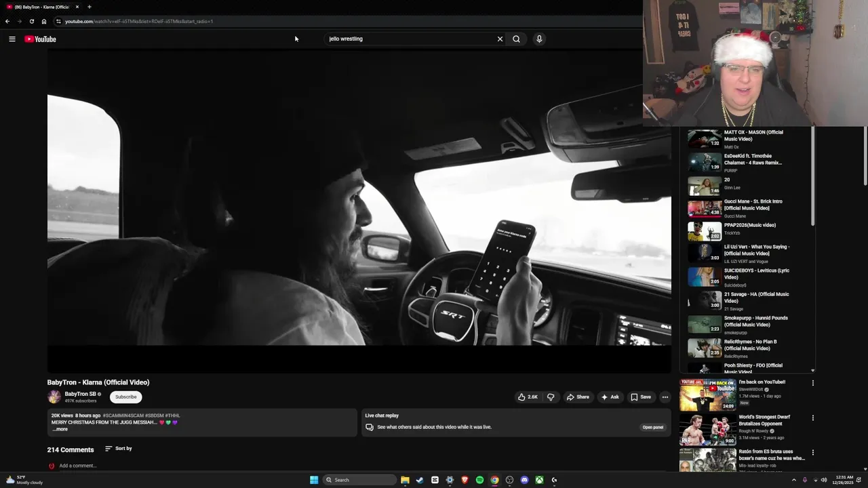Share the BabyTron video
This screenshot has height=488, width=868.
[x=578, y=397]
